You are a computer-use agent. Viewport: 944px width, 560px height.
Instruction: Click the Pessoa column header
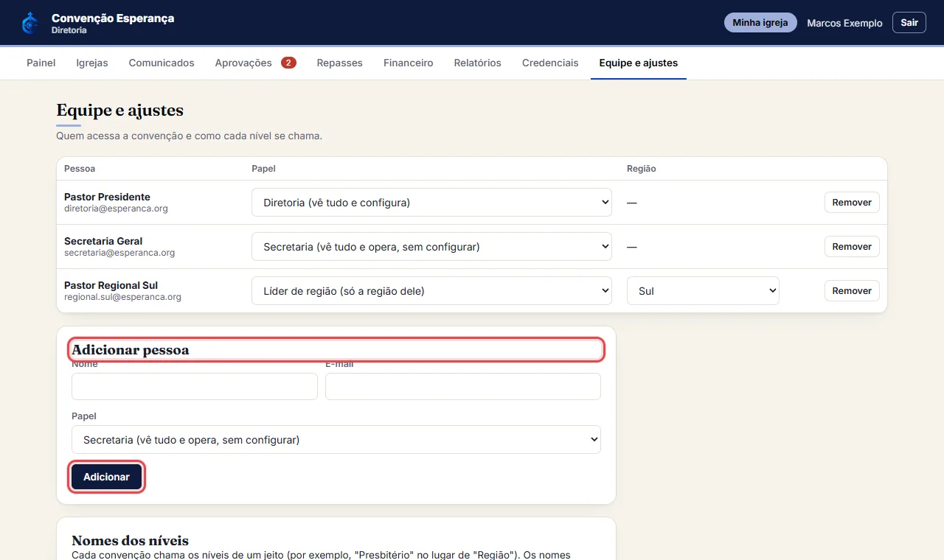click(x=80, y=169)
